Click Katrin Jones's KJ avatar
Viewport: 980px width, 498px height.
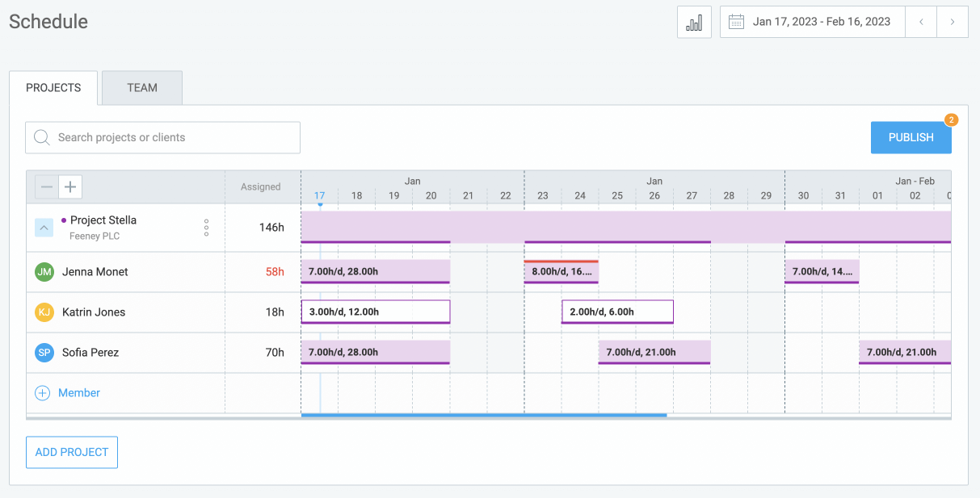point(44,312)
